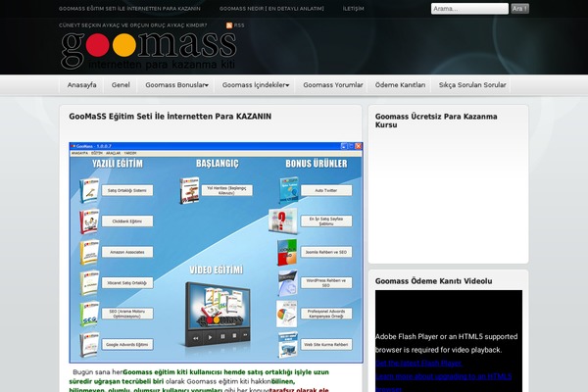Open top link Goomass Eğitim Seti İle İnternetten Para Kazanın
The height and width of the screenshot is (392, 588).
click(129, 9)
